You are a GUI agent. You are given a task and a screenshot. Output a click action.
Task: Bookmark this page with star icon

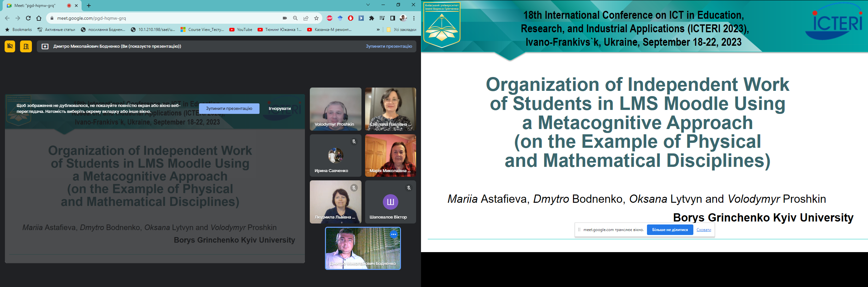(x=316, y=18)
